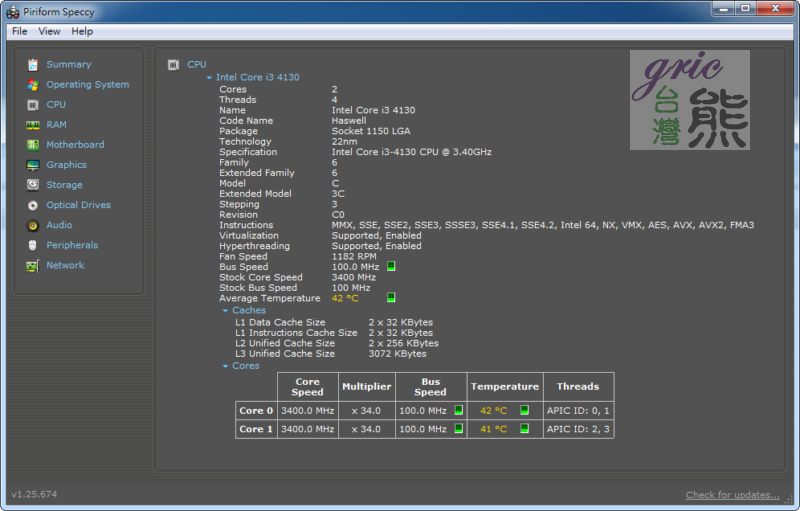Viewport: 800px width, 511px height.
Task: Open the View menu
Action: coord(49,32)
